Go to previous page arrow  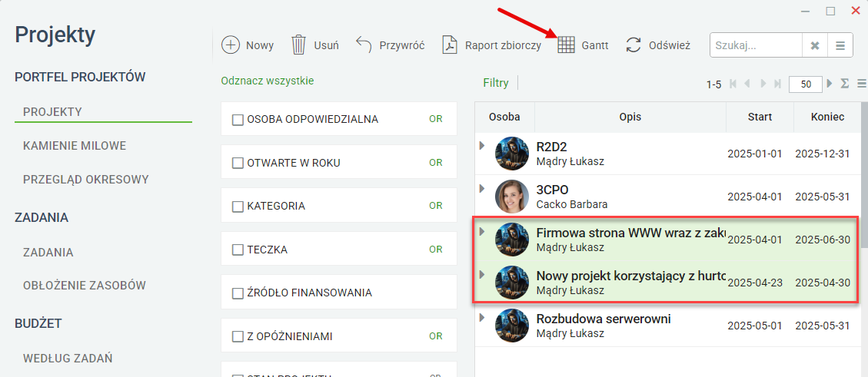(748, 84)
